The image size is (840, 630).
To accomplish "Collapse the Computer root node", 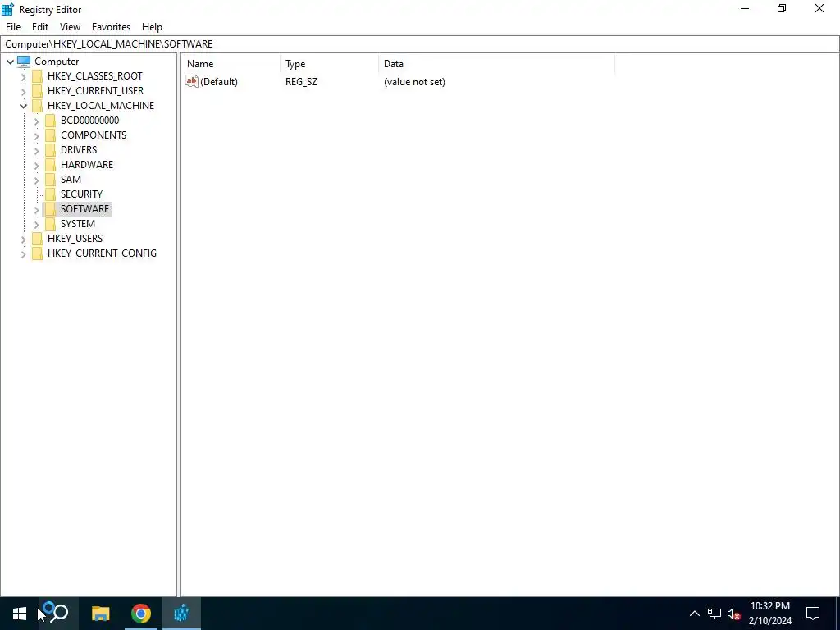I will click(10, 62).
